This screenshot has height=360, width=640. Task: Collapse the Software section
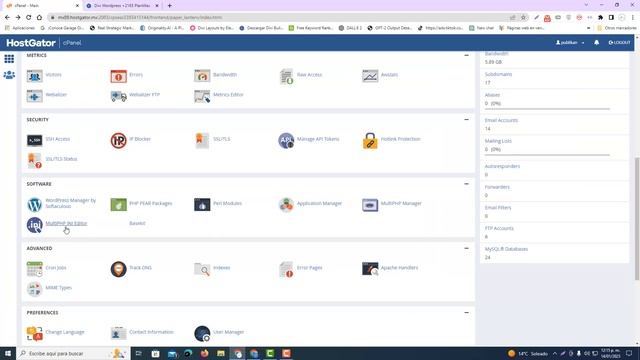point(466,184)
